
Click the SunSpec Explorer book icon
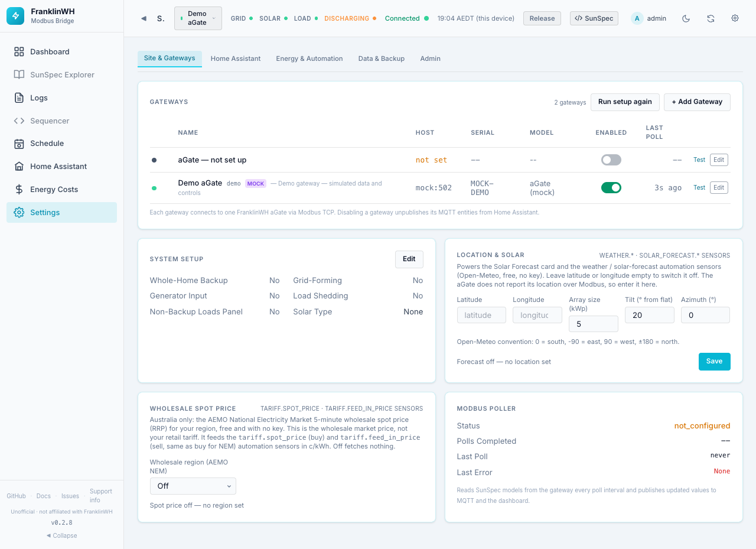(19, 75)
